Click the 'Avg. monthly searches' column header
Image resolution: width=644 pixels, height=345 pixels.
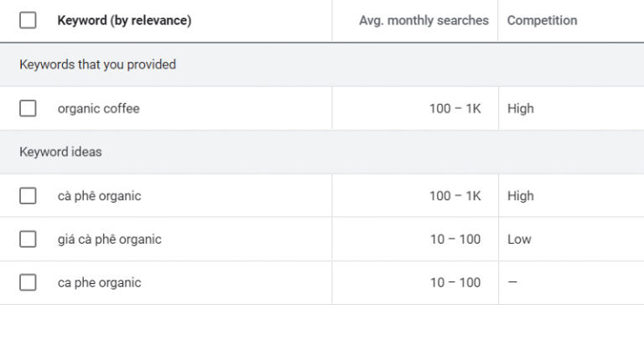tap(423, 20)
